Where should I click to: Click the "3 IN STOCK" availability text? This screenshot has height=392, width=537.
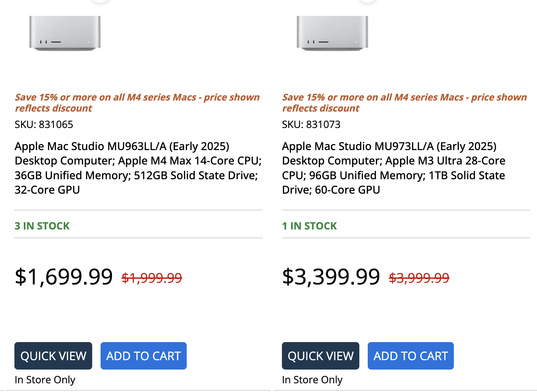coord(42,226)
